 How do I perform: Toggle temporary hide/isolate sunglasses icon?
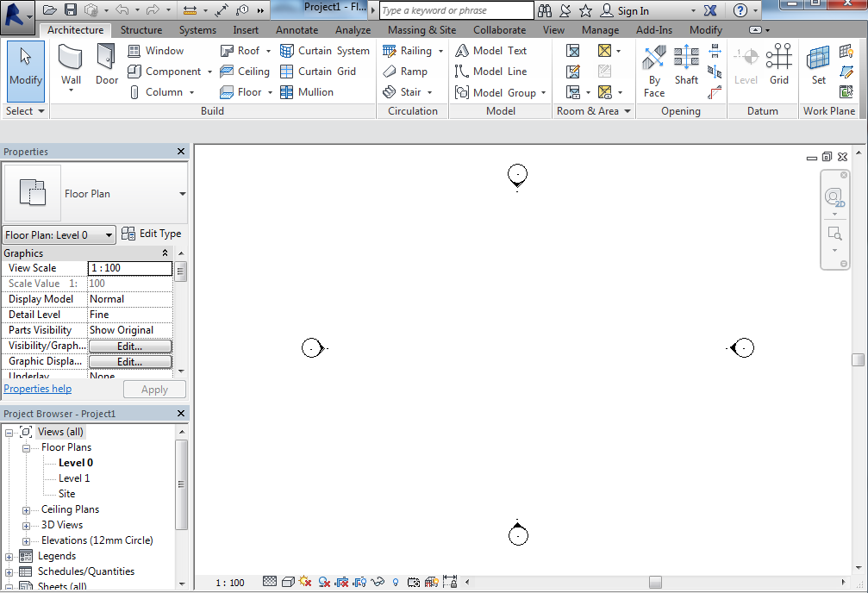378,583
